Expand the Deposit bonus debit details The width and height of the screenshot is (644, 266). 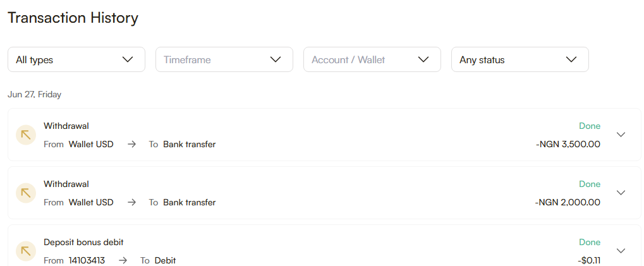(x=621, y=251)
